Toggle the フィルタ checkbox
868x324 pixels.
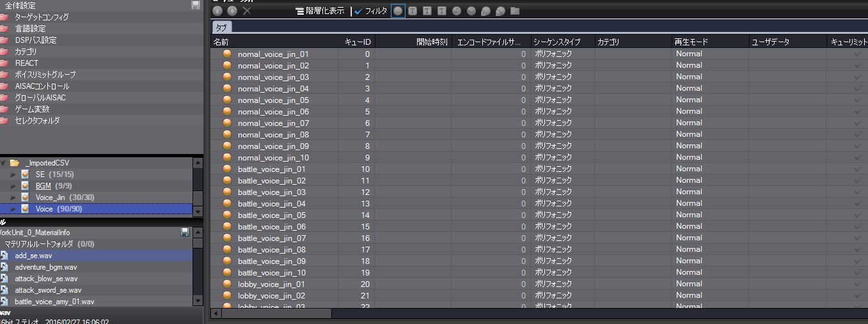[x=358, y=11]
